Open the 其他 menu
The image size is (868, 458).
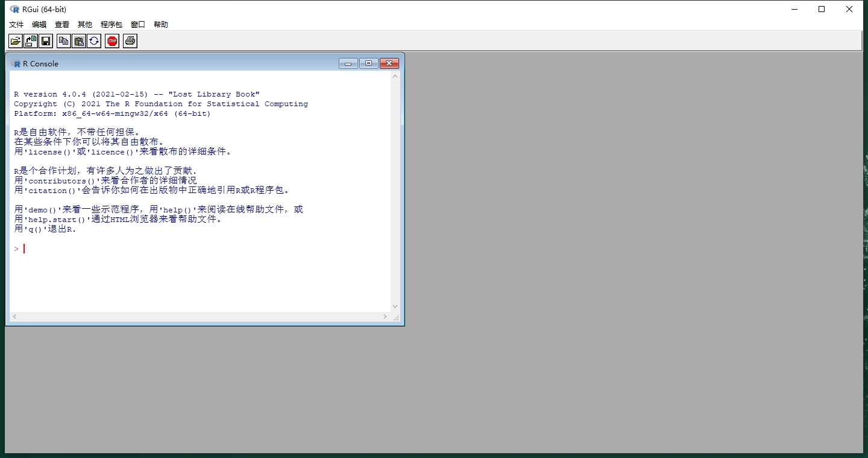[84, 24]
